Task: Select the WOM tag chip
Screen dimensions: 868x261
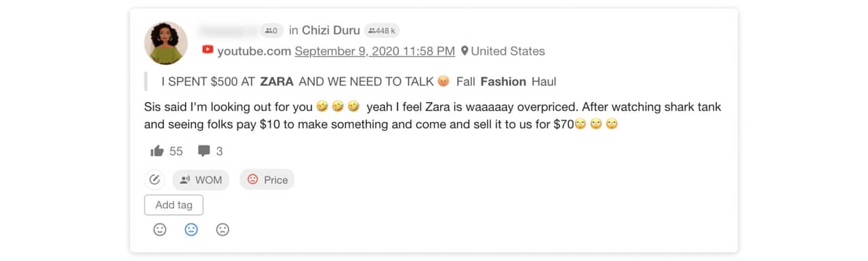Action: pyautogui.click(x=201, y=180)
